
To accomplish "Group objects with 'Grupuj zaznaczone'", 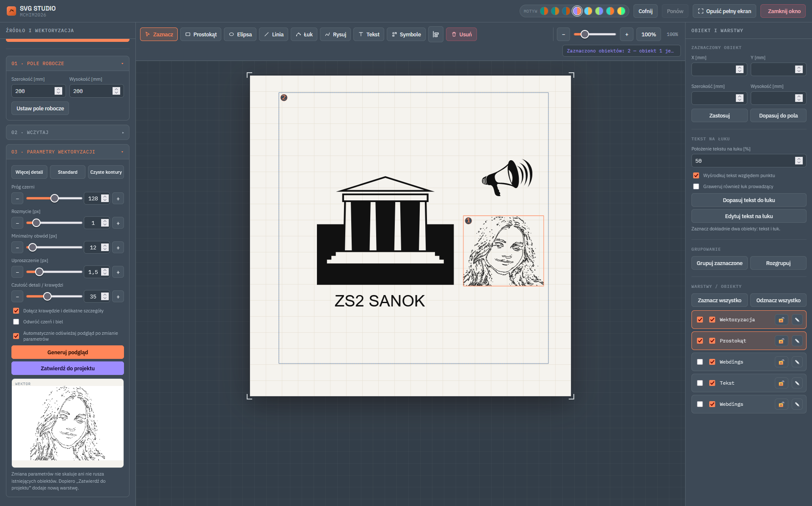I will tap(719, 263).
